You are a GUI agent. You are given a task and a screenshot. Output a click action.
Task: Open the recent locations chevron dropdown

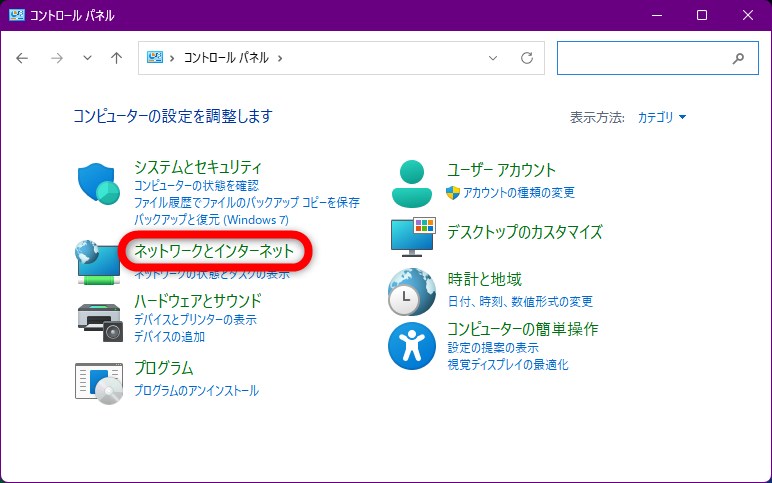point(87,58)
